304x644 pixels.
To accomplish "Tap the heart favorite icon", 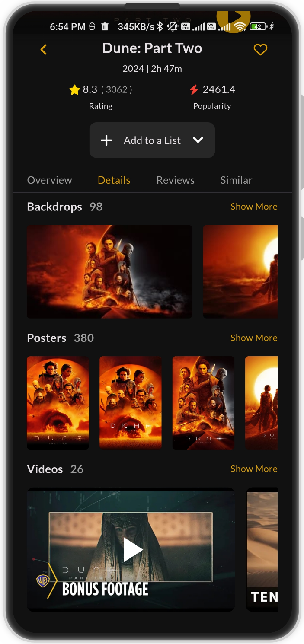I will 260,50.
